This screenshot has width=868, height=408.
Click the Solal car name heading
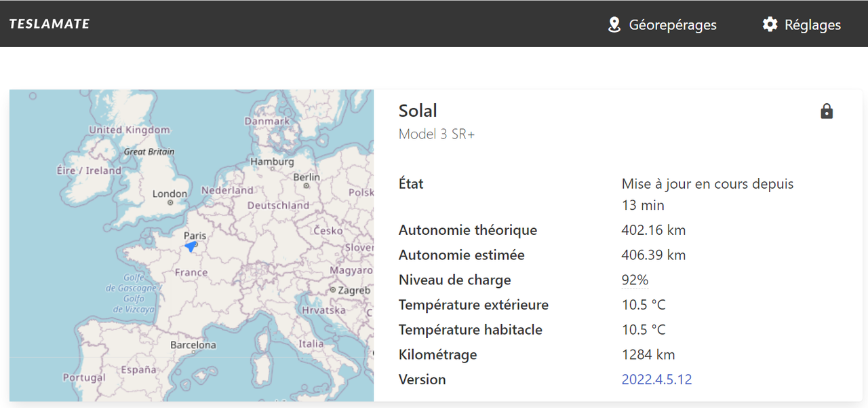click(x=418, y=111)
